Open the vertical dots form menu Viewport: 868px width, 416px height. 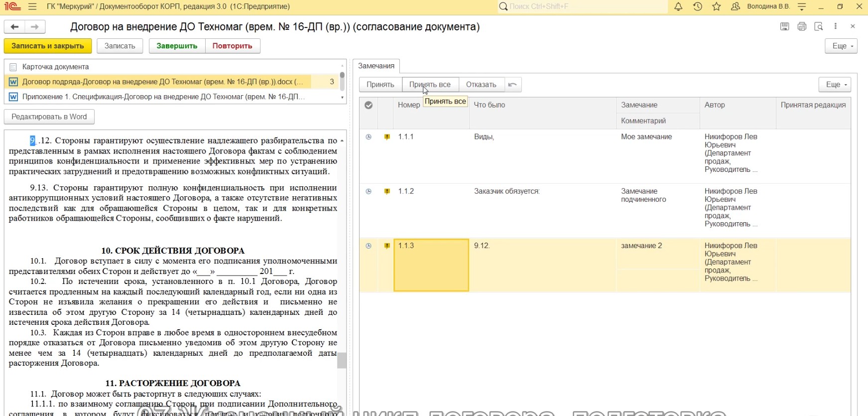(836, 26)
